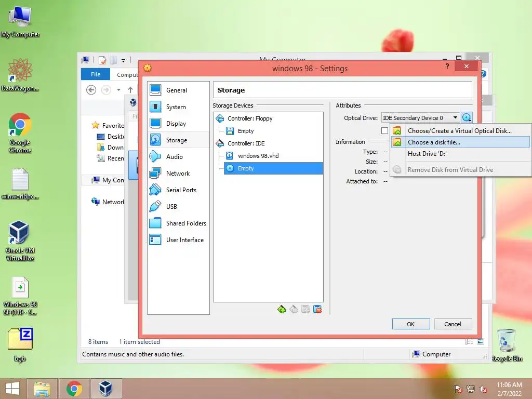Open winworldpc text file on desktop
This screenshot has height=399, width=532.
coord(20,183)
